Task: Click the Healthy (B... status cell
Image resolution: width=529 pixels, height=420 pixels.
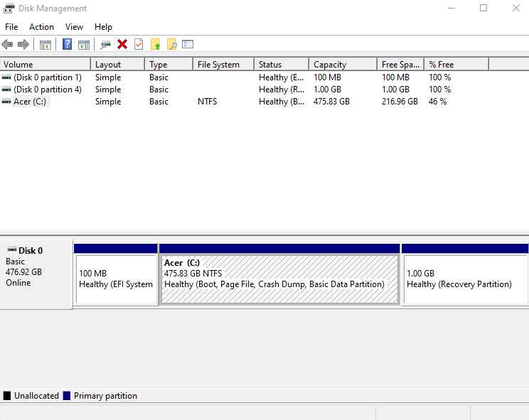Action: coord(282,102)
